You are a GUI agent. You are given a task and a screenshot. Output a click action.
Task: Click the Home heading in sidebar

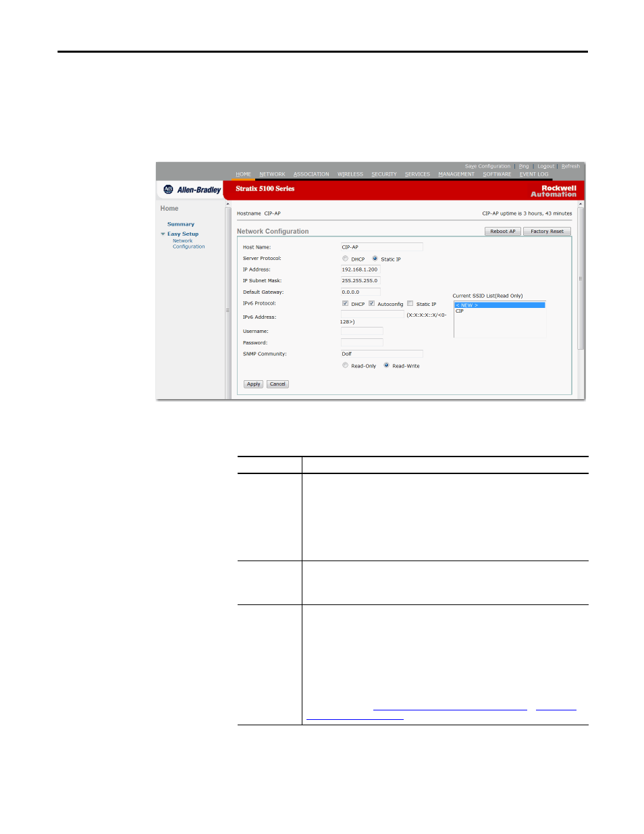tap(169, 209)
